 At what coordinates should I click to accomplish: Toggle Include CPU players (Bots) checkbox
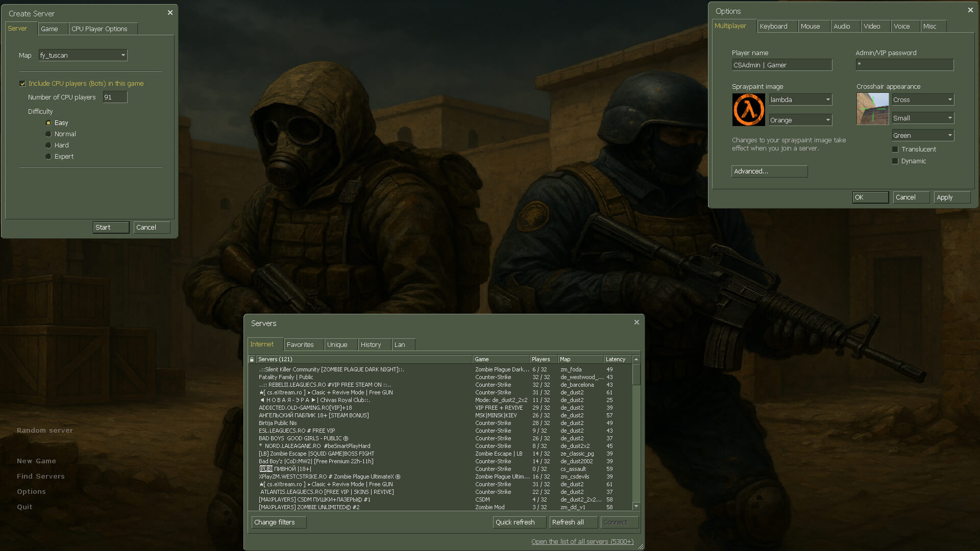point(22,84)
